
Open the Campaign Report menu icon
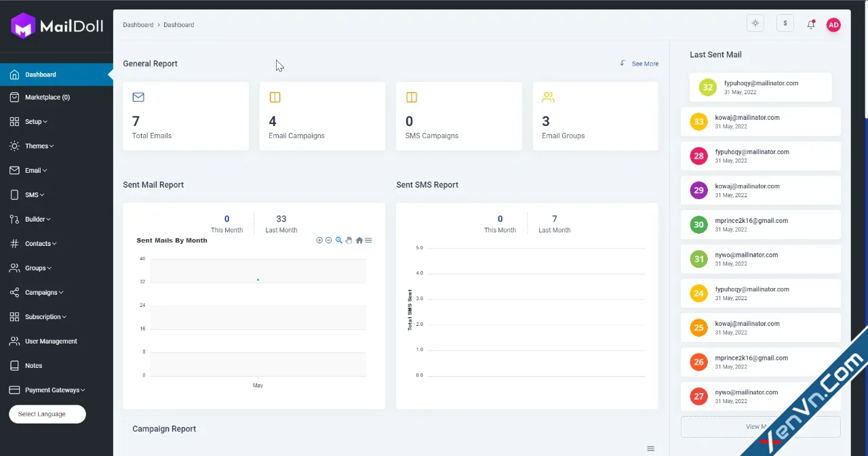pyautogui.click(x=650, y=449)
